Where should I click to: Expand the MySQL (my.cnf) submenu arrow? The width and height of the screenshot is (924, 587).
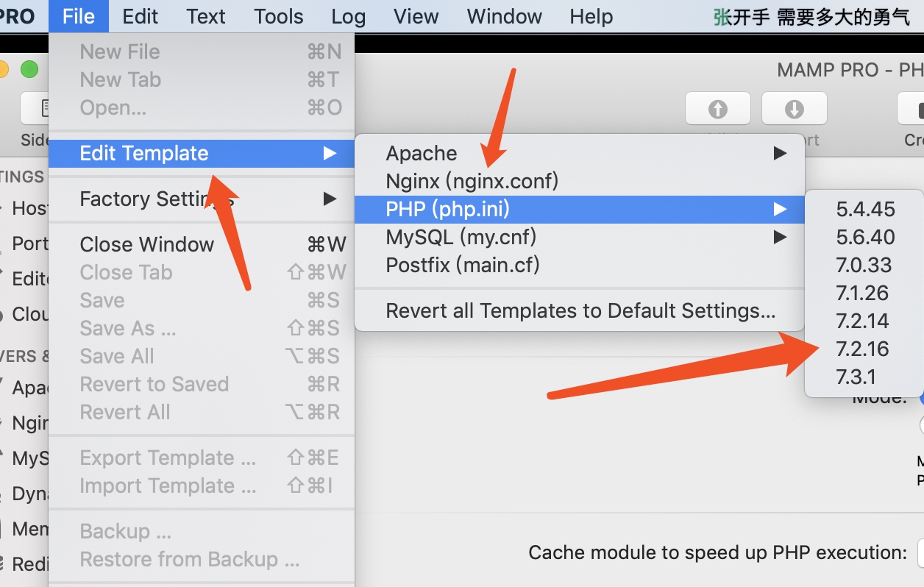click(780, 237)
